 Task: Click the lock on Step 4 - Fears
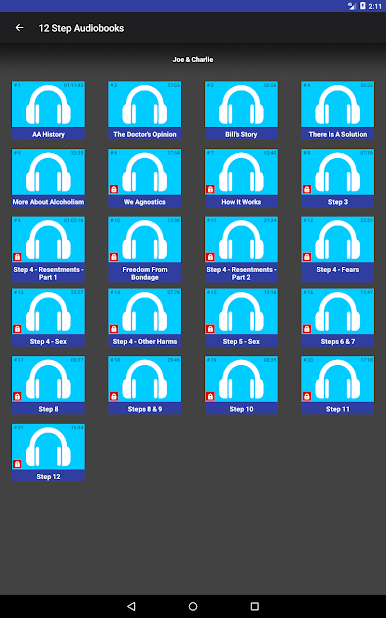click(307, 257)
